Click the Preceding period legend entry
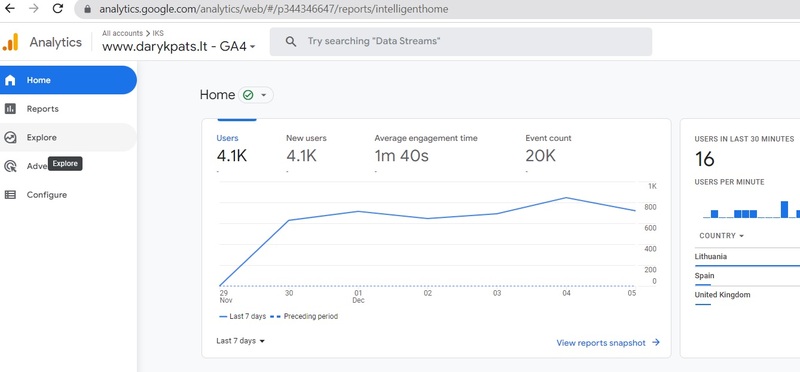The height and width of the screenshot is (372, 800). [x=304, y=316]
